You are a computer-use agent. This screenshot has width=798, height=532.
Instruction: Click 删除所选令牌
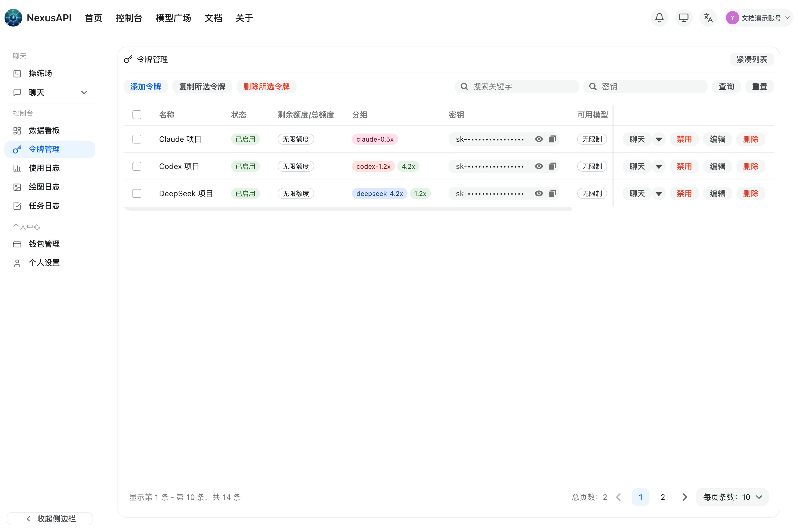[266, 86]
